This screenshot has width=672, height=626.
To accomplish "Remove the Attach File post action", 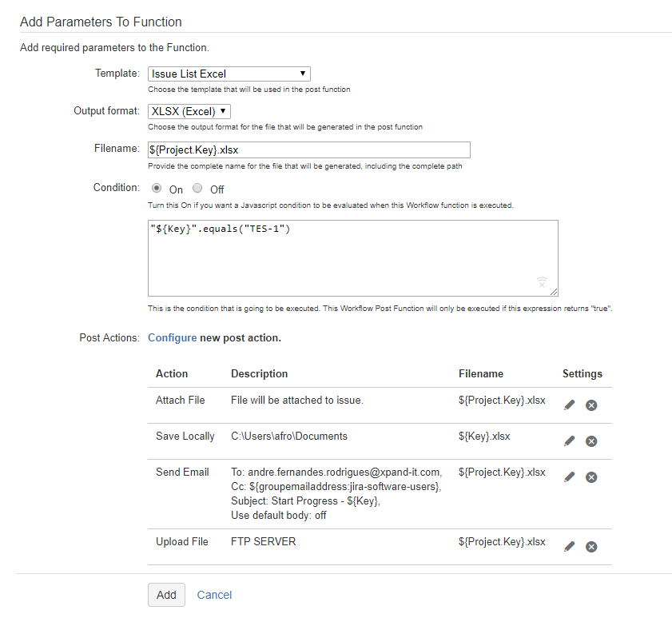I will click(x=591, y=405).
